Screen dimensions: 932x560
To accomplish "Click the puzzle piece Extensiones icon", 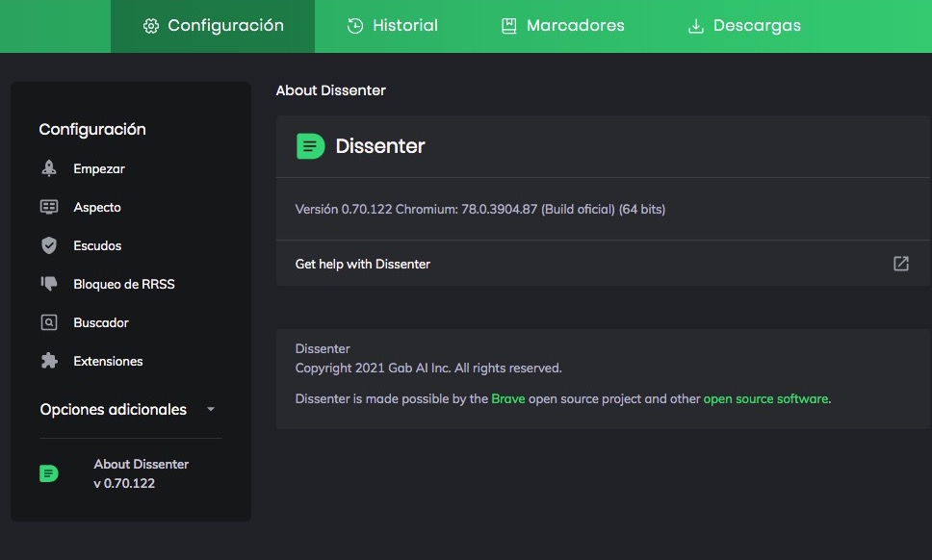I will pyautogui.click(x=49, y=361).
